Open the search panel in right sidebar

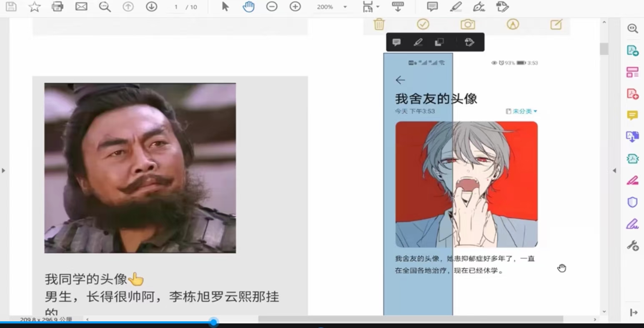[632, 28]
